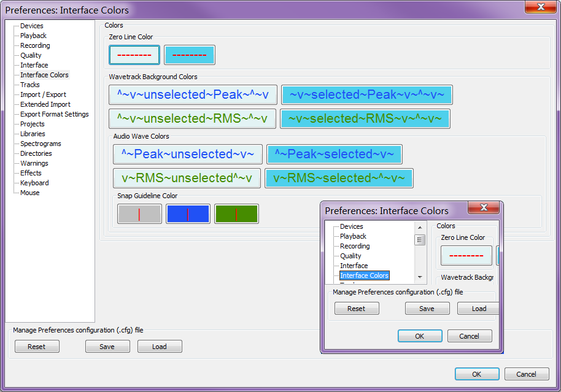Screen dimensions: 561x392
Task: Click the selected Peak wavetrack background swatch
Action: [366, 94]
